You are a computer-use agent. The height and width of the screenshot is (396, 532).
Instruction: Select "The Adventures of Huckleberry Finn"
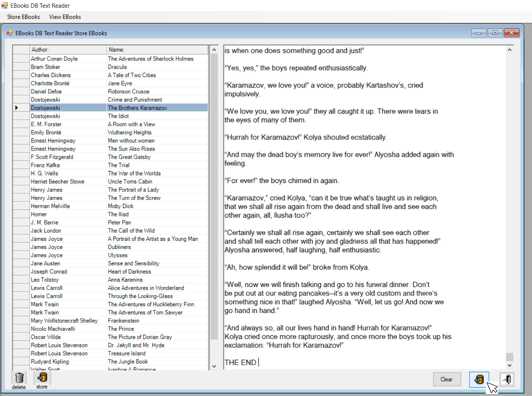pyautogui.click(x=158, y=304)
